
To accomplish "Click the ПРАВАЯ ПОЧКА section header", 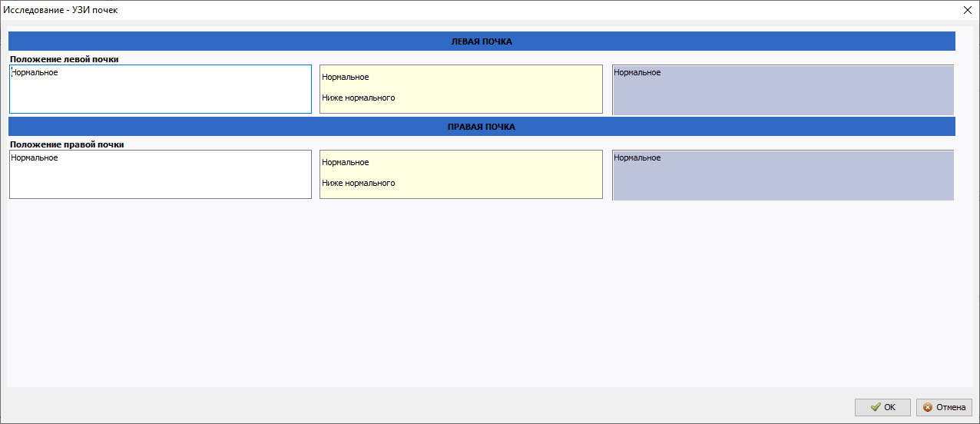I will [481, 127].
